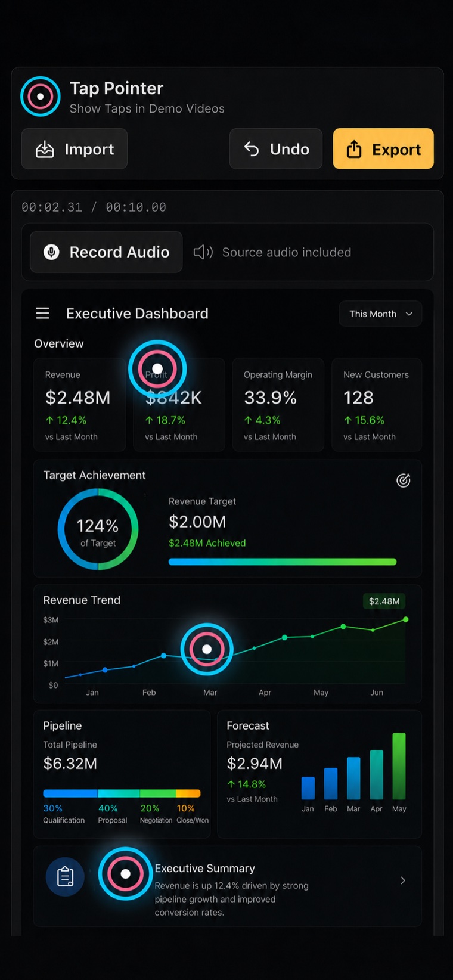Click the Operating Margin 4.3% change indicator

[262, 420]
